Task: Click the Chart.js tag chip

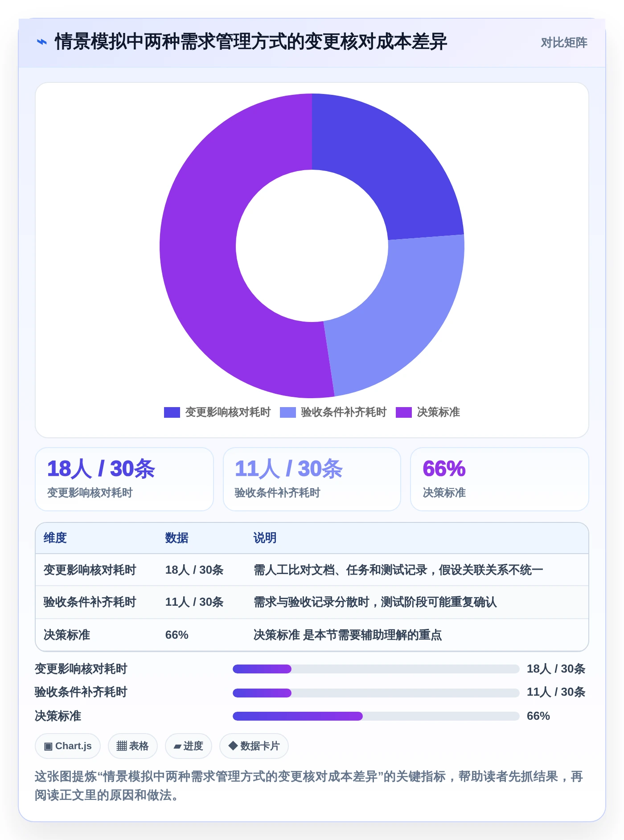Action: [x=68, y=746]
